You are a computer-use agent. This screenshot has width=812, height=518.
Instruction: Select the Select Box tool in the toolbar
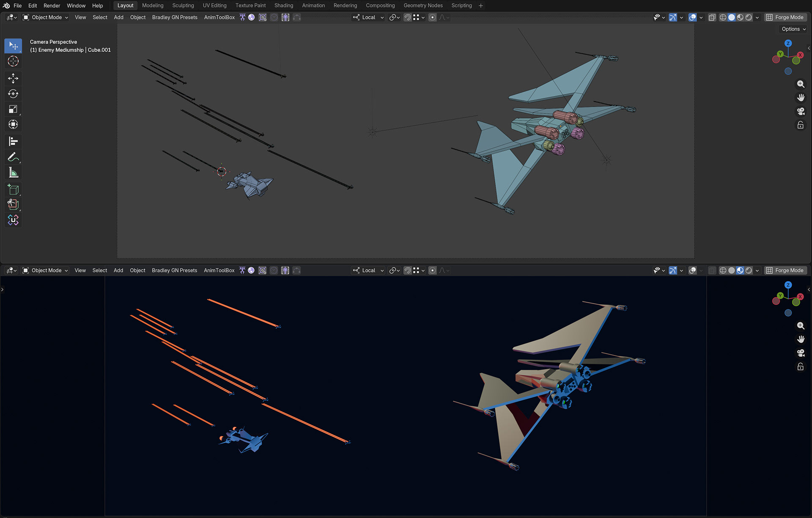(13, 46)
